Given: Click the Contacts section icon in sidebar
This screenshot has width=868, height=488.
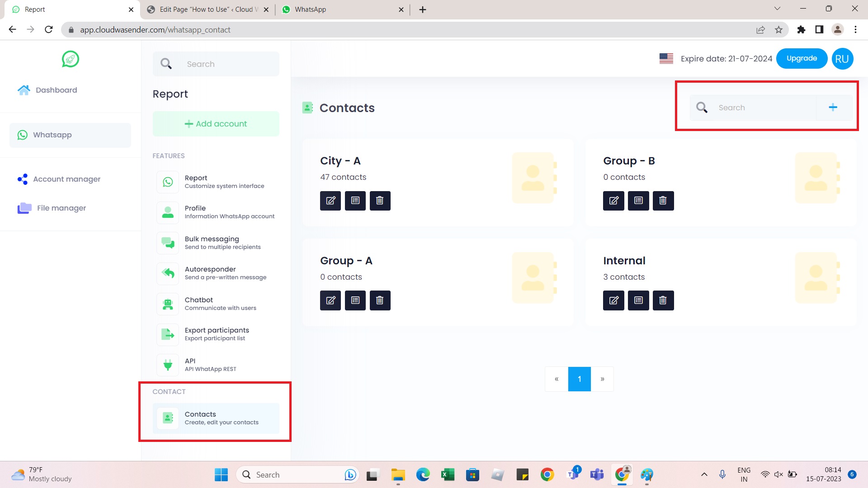Looking at the screenshot, I should coord(168,417).
